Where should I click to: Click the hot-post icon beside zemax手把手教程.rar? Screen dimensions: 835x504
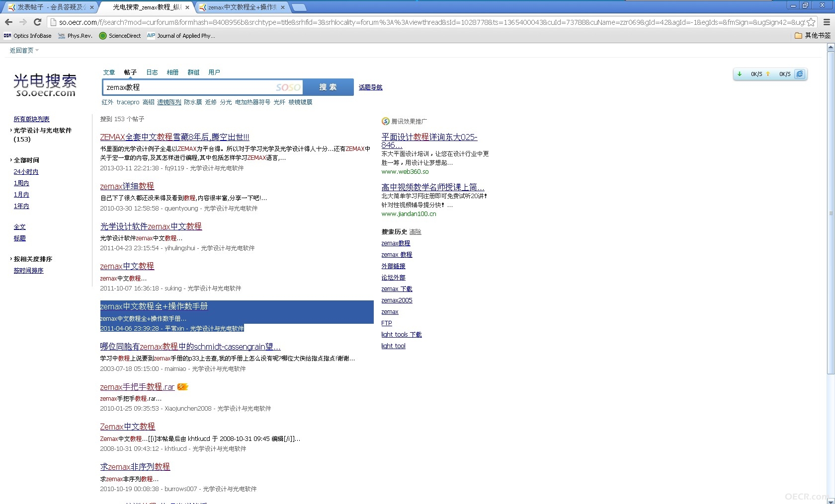(x=183, y=387)
